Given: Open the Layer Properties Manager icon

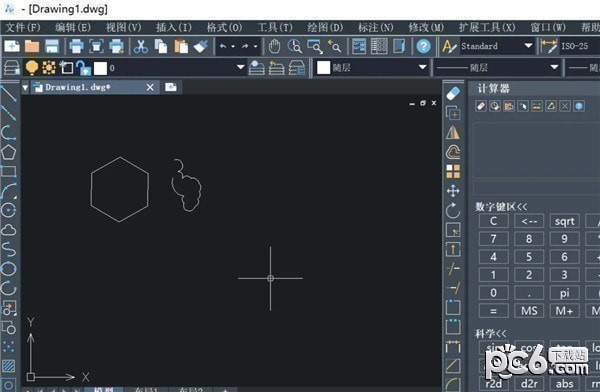Looking at the screenshot, I should point(12,68).
